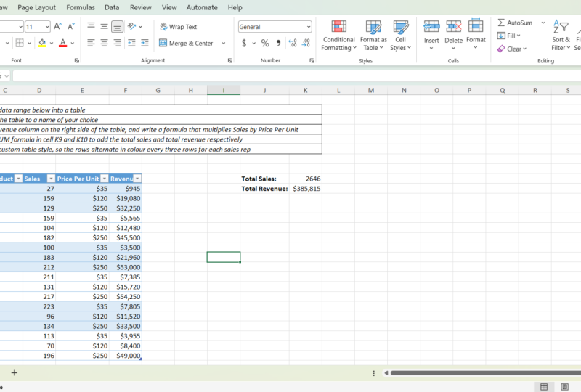Increase decimal places shown
This screenshot has height=392, width=581.
click(x=293, y=43)
